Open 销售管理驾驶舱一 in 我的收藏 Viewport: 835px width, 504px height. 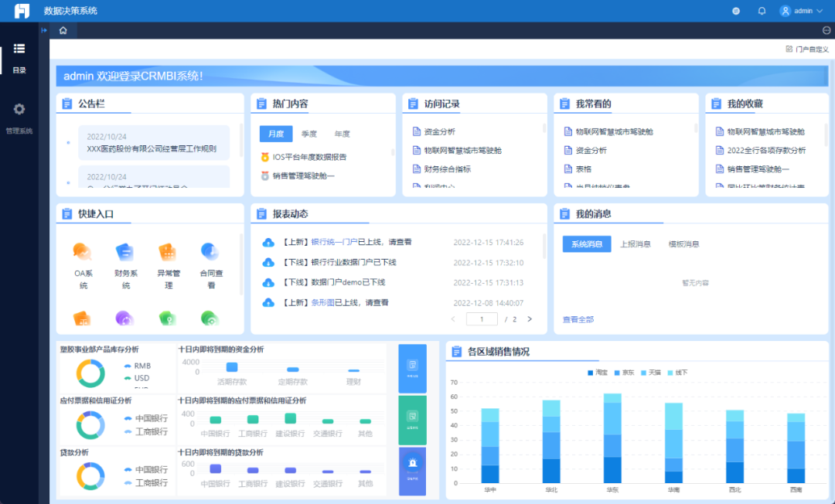(x=758, y=169)
